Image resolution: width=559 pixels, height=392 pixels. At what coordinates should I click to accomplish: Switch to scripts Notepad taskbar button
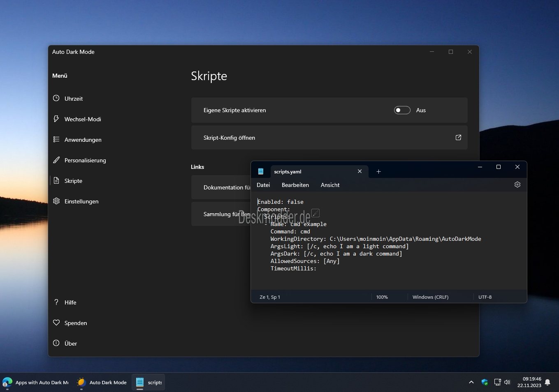tap(148, 382)
